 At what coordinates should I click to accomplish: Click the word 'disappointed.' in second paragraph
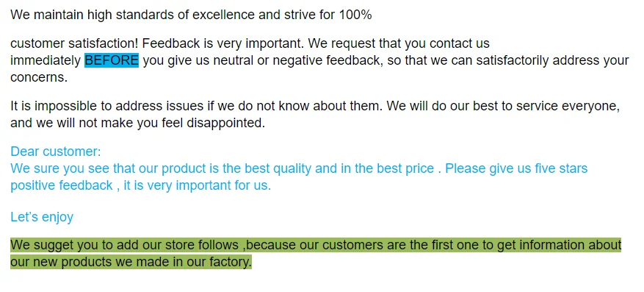(226, 123)
